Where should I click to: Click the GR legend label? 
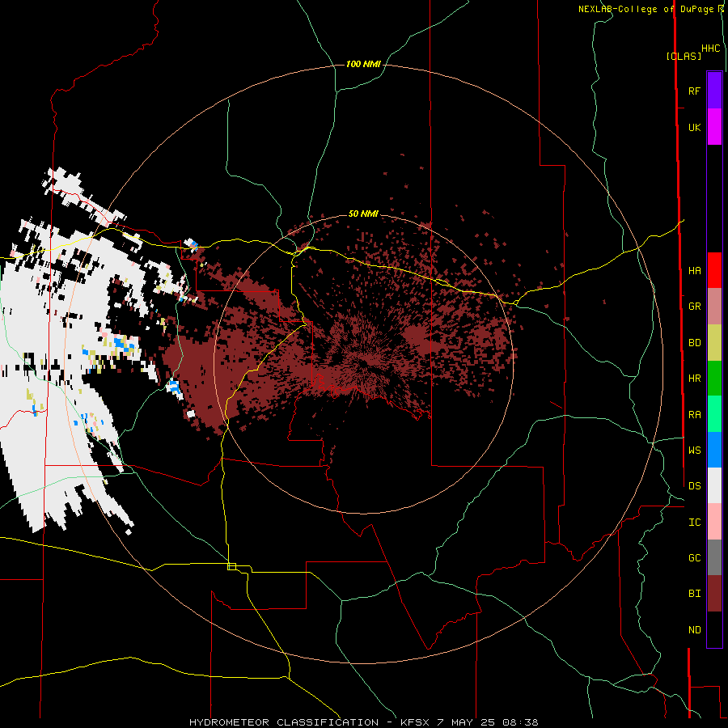[x=694, y=307]
